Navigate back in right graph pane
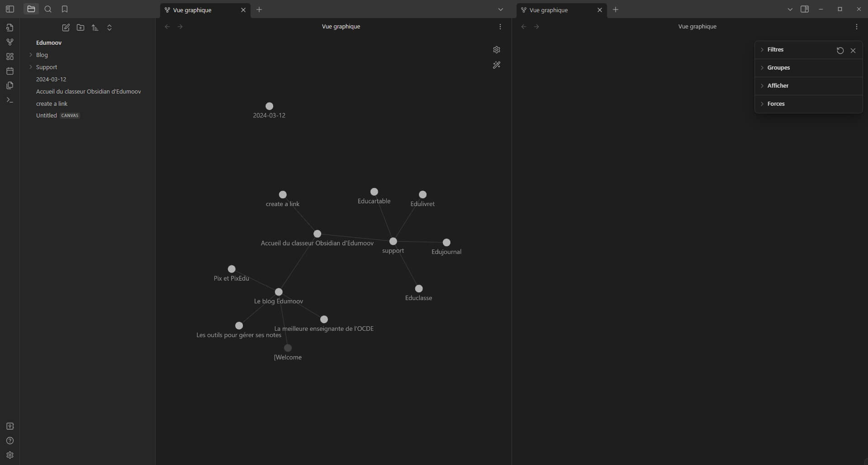Image resolution: width=868 pixels, height=465 pixels. tap(524, 27)
